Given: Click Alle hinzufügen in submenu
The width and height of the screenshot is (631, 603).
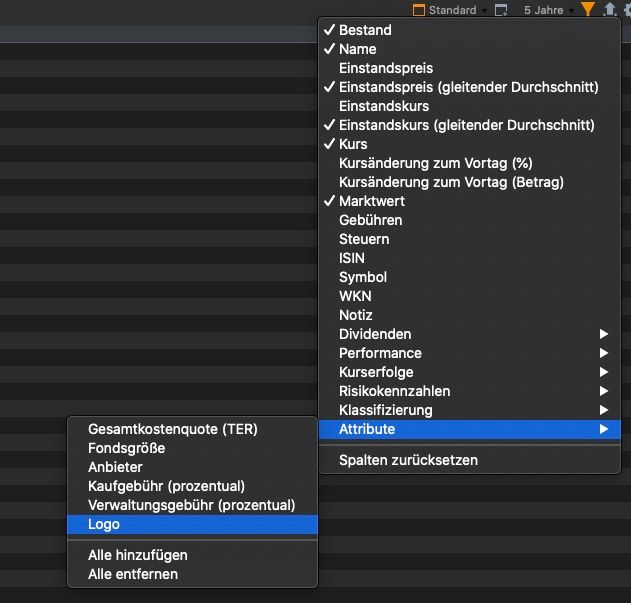Looking at the screenshot, I should click(137, 555).
